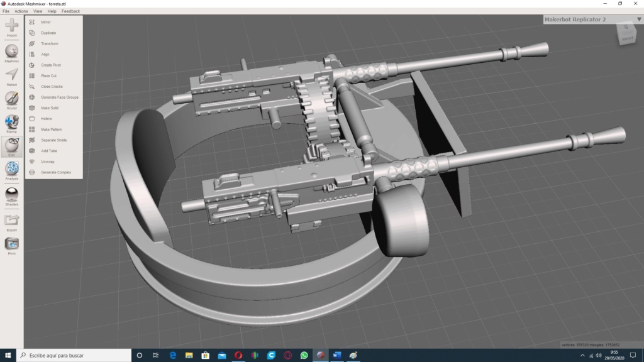This screenshot has width=644, height=362.
Task: Open the Actions menu
Action: pos(21,11)
